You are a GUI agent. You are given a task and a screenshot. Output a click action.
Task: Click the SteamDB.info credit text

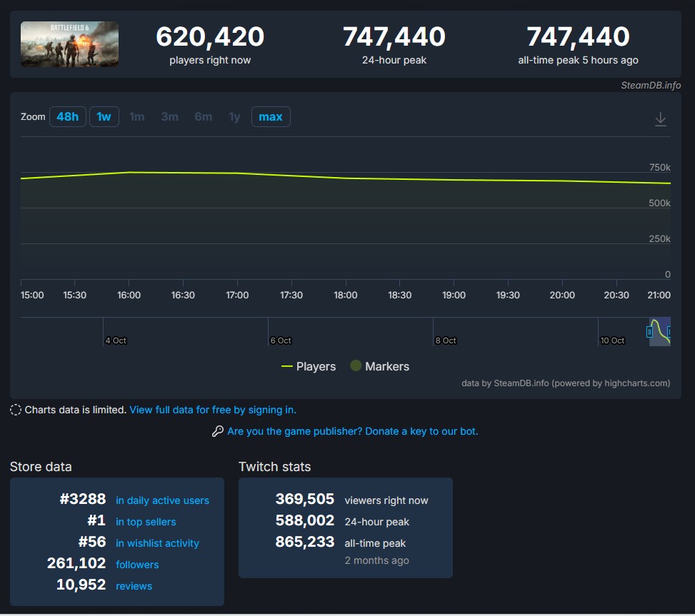tap(651, 86)
